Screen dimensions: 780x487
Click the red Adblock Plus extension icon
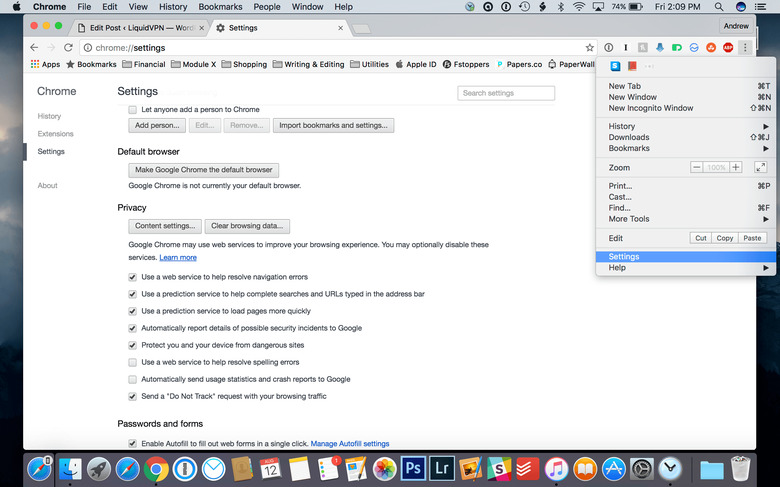coord(727,47)
